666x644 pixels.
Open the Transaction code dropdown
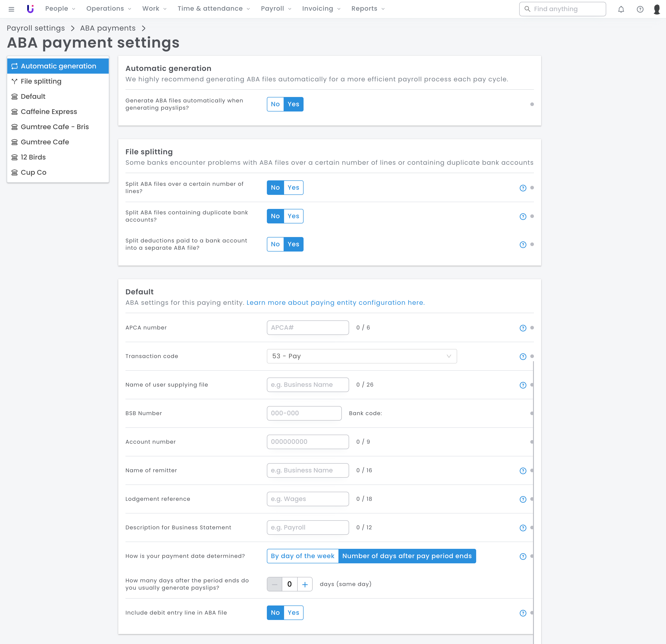[362, 356]
